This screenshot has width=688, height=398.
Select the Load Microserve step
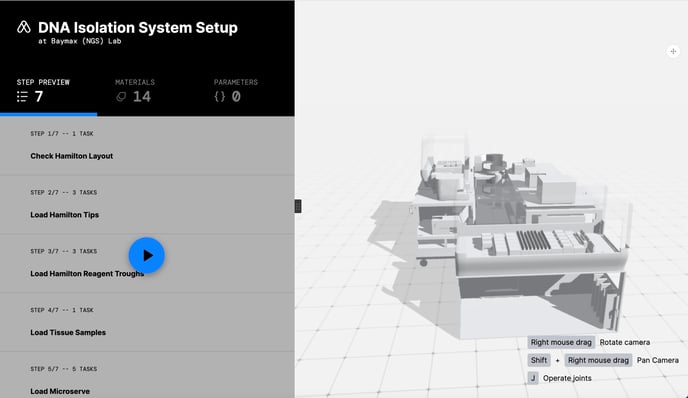(x=147, y=375)
